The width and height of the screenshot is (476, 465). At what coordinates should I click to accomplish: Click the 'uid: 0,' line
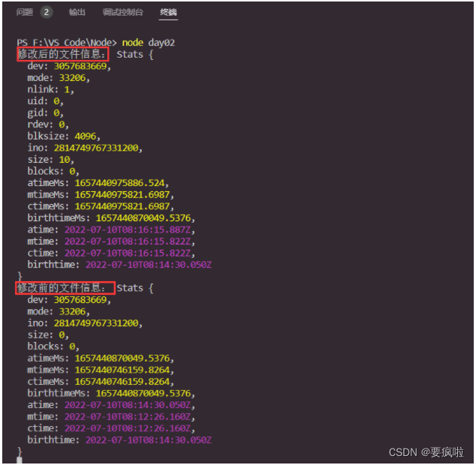pos(45,101)
